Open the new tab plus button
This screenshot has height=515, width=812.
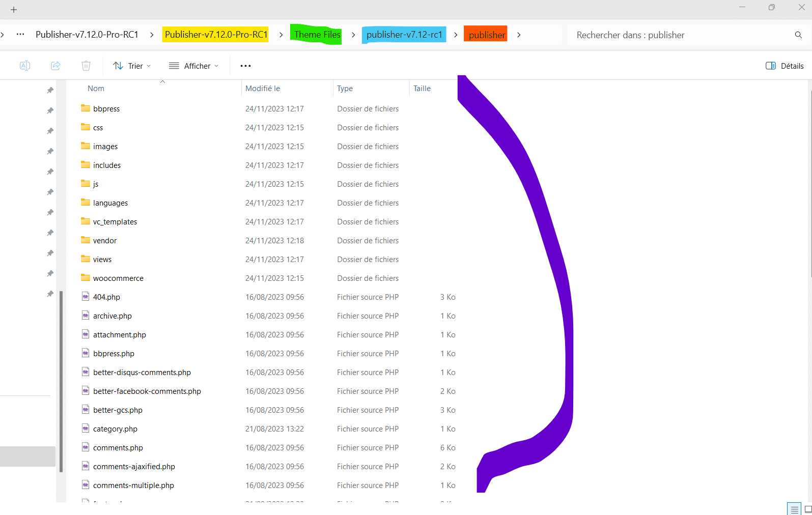[14, 10]
